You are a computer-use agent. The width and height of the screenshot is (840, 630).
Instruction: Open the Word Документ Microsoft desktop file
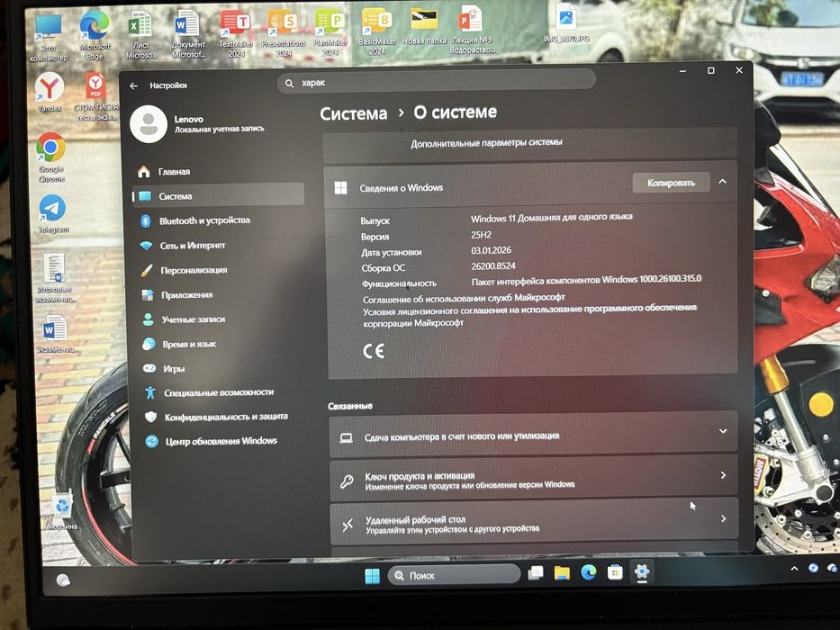[188, 34]
